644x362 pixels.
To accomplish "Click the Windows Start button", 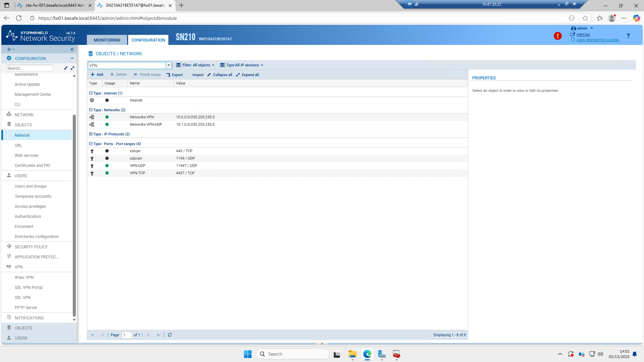I will [x=248, y=354].
